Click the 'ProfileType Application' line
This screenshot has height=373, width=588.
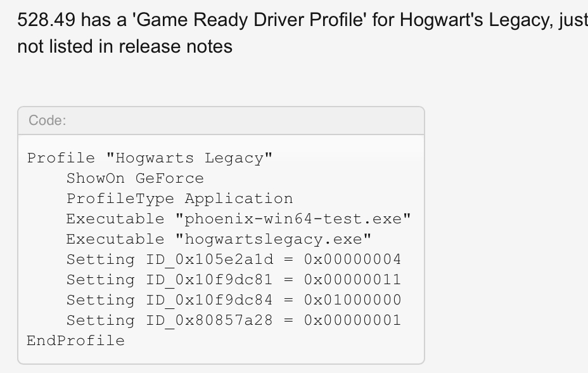pos(179,199)
